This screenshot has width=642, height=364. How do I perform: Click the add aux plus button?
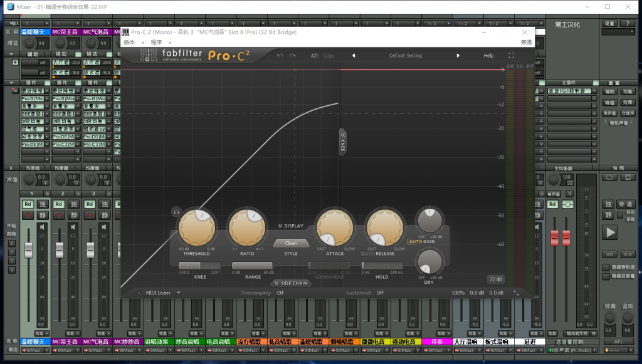pos(15,62)
